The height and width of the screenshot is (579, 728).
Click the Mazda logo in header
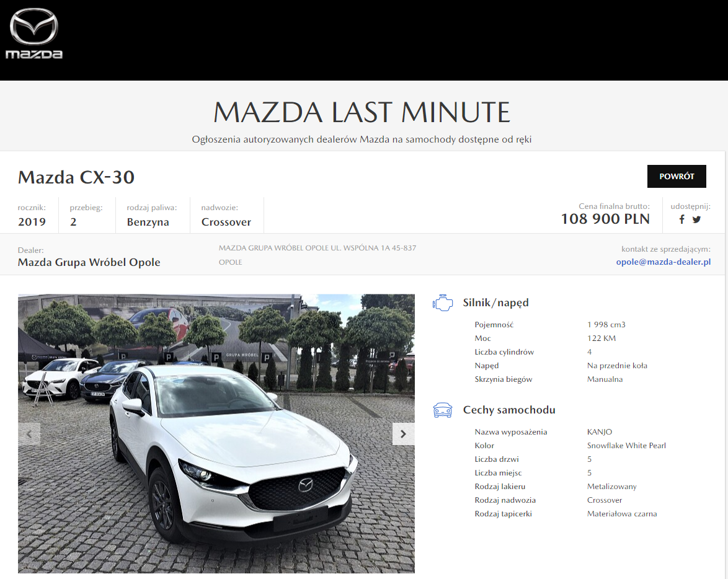click(x=34, y=33)
